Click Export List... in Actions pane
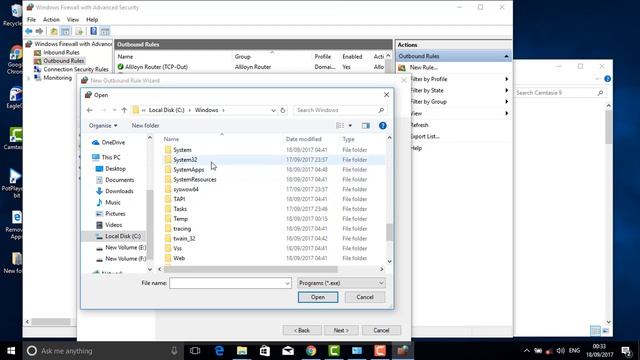 424,136
